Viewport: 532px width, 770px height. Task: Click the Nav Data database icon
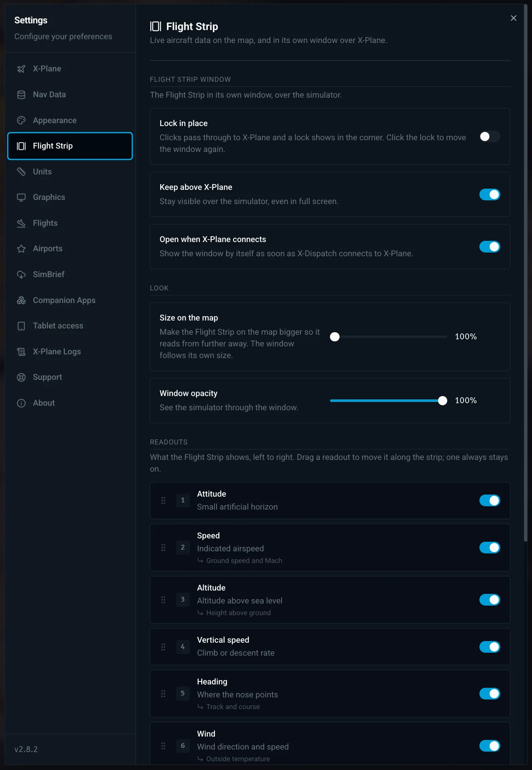pyautogui.click(x=21, y=95)
